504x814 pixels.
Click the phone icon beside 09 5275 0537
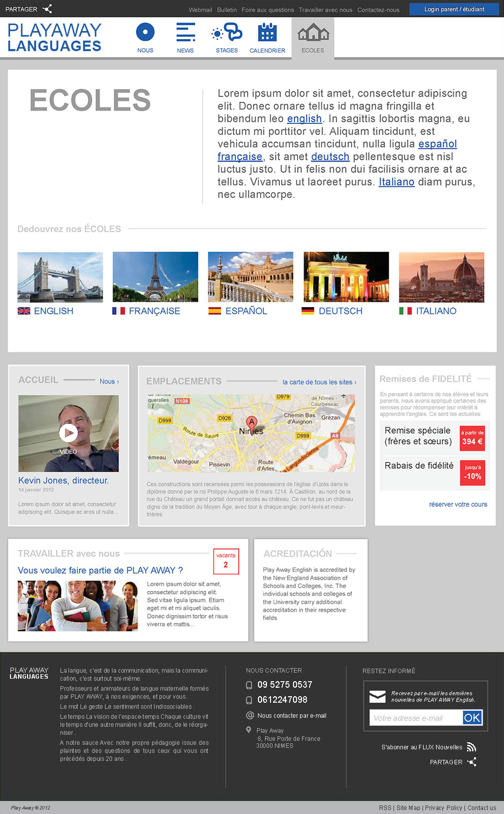pos(249,685)
